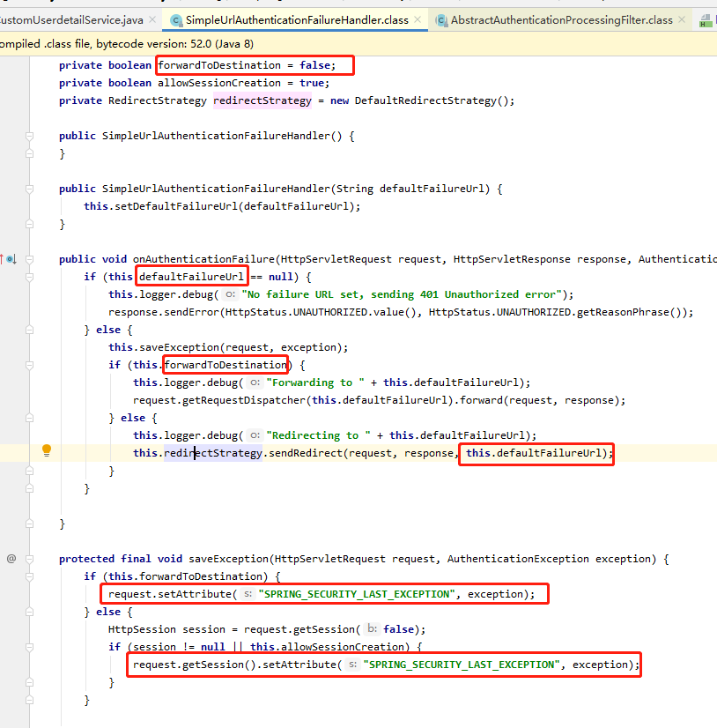This screenshot has height=728, width=717.
Task: Click on DefaultRedirectStrategy() constructor call
Action: tap(431, 100)
